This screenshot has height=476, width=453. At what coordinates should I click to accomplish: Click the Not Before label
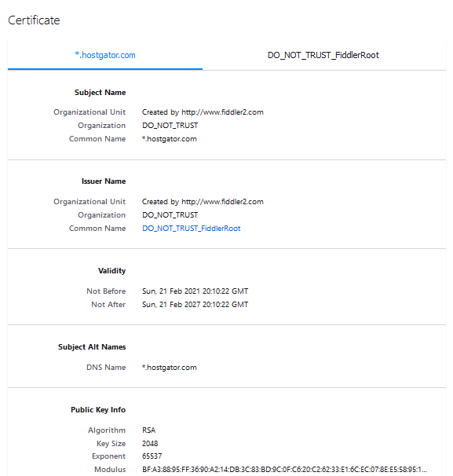point(106,291)
